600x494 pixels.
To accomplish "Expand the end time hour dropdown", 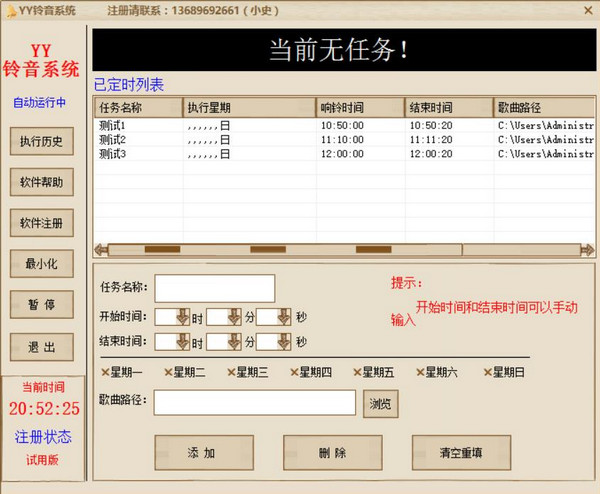I will point(182,342).
